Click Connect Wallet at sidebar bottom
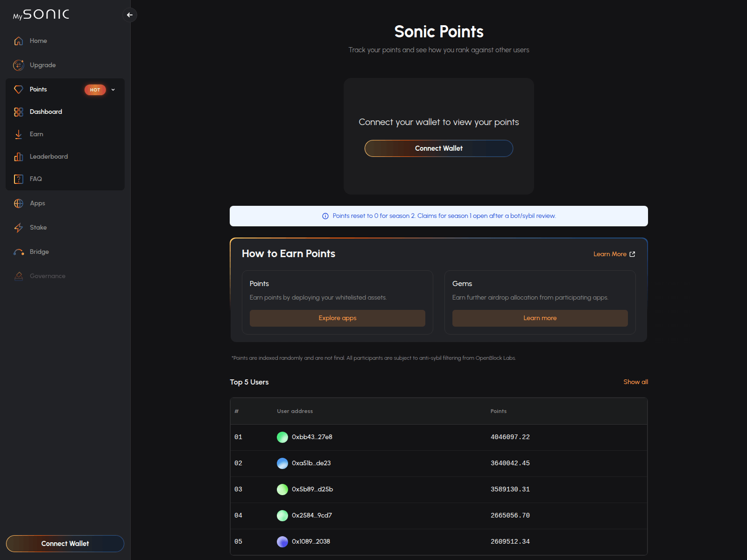The height and width of the screenshot is (560, 747). point(65,544)
